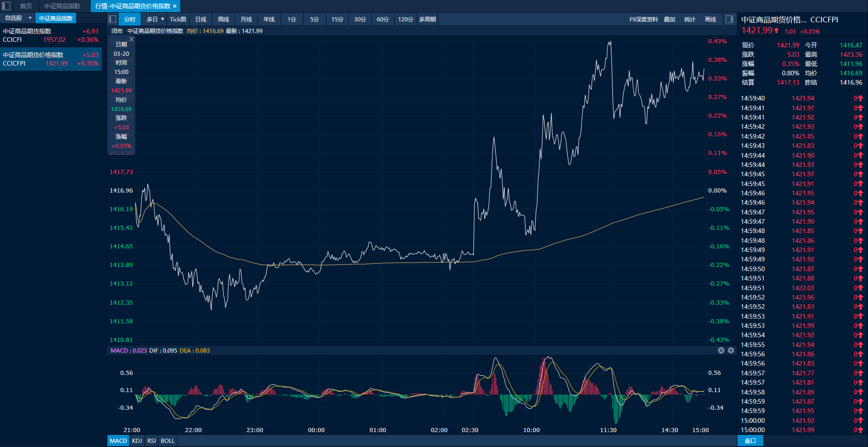Select 中证商品期货价格指数 CCICFPI row
The image size is (868, 447).
(x=51, y=59)
